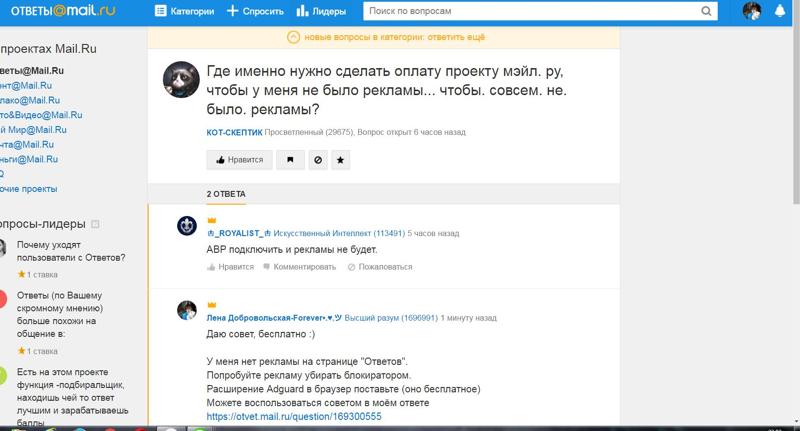
Task: Click the bookmark flag button under question
Action: click(x=290, y=160)
